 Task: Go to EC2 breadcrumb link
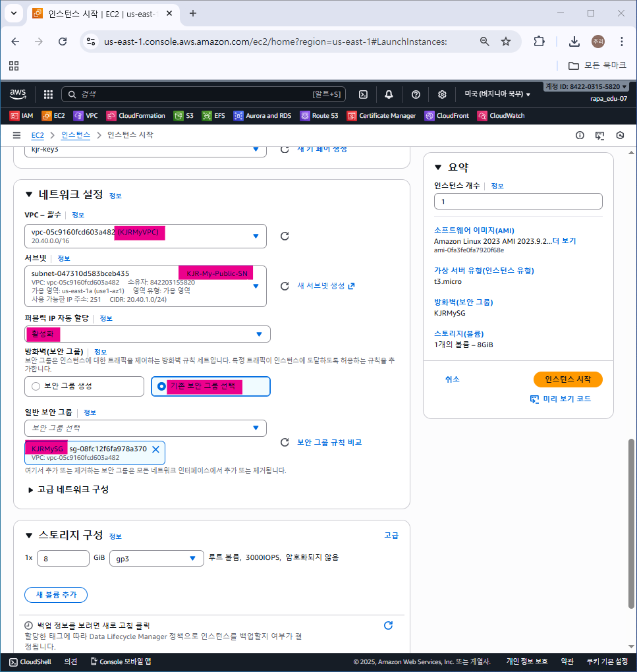coord(38,136)
